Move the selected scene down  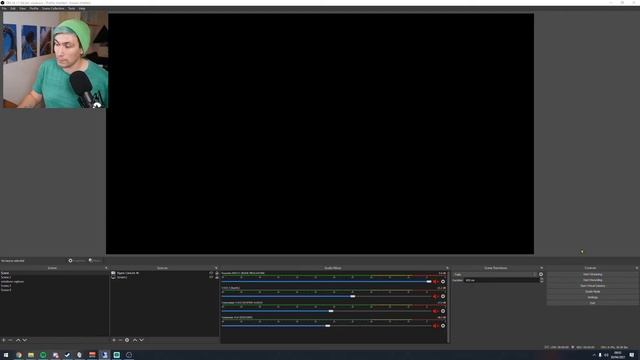pos(24,340)
